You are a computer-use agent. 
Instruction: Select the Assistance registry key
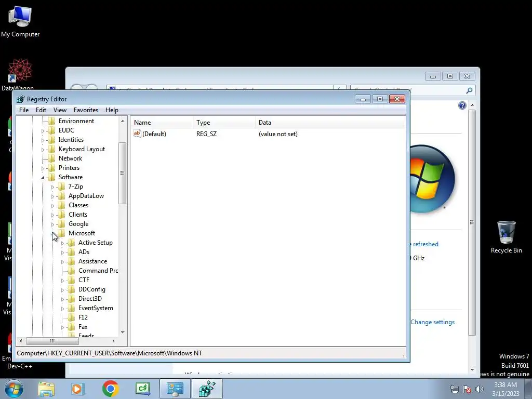click(x=92, y=261)
